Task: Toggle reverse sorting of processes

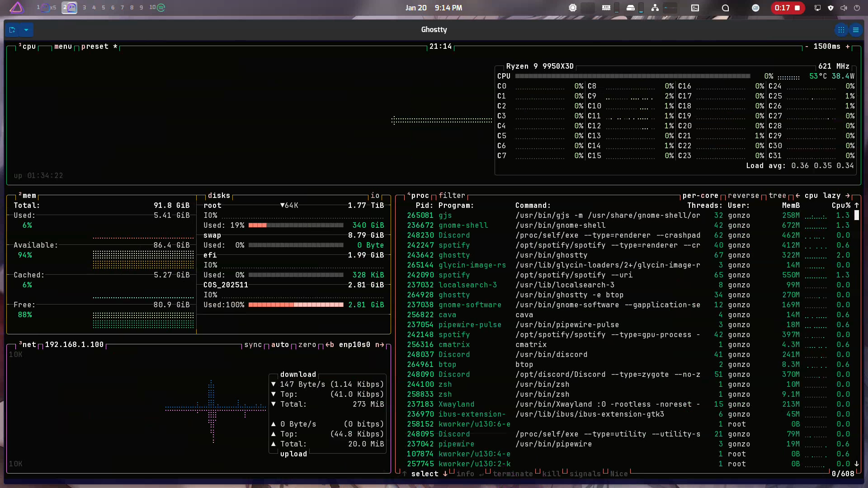Action: tap(743, 196)
